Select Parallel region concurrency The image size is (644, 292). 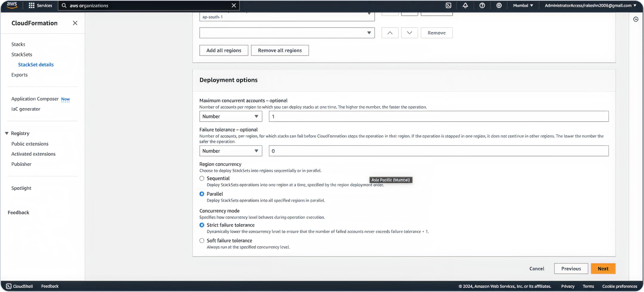click(x=202, y=194)
